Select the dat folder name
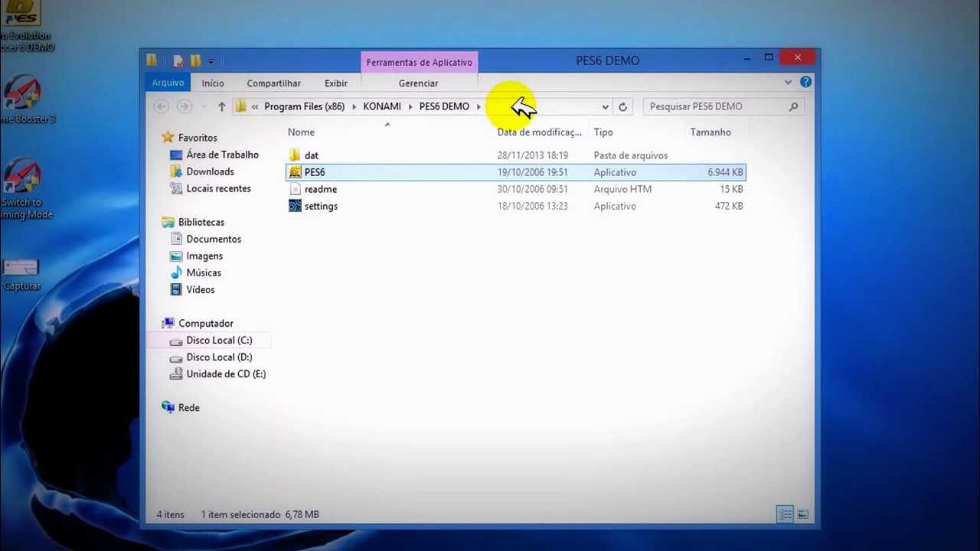The height and width of the screenshot is (551, 980). click(x=311, y=155)
